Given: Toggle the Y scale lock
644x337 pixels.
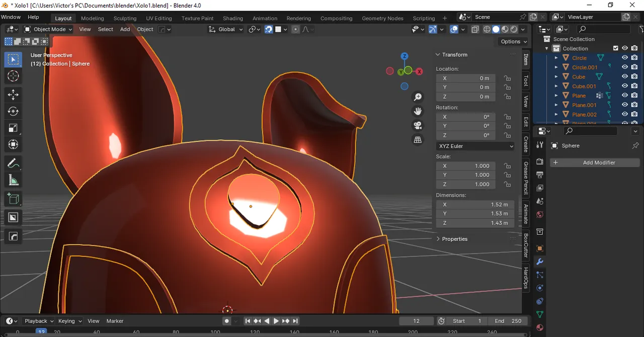Looking at the screenshot, I should (x=507, y=175).
